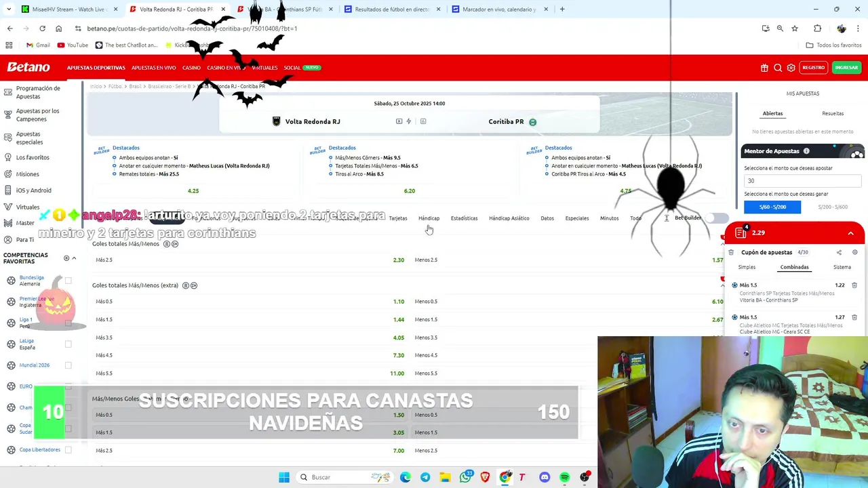Open the Tarjetas market tab
Screen dimensions: 868x488
[x=398, y=218]
